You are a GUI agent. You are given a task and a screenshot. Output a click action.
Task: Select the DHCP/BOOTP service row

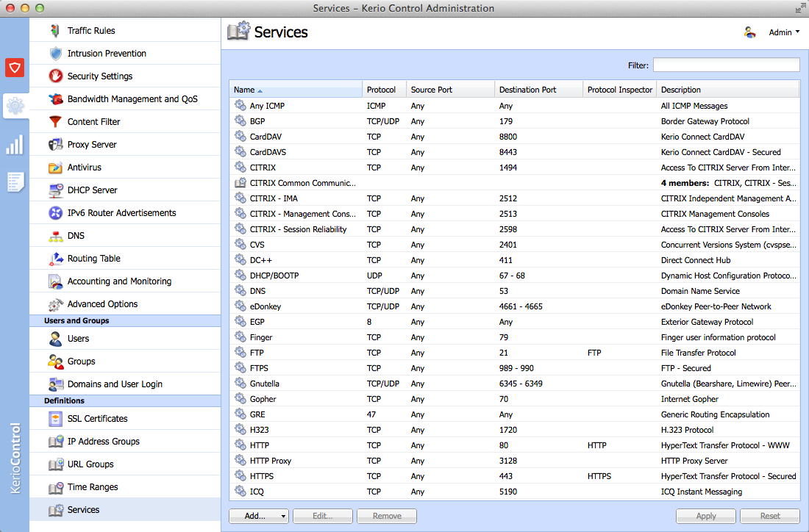click(x=514, y=276)
